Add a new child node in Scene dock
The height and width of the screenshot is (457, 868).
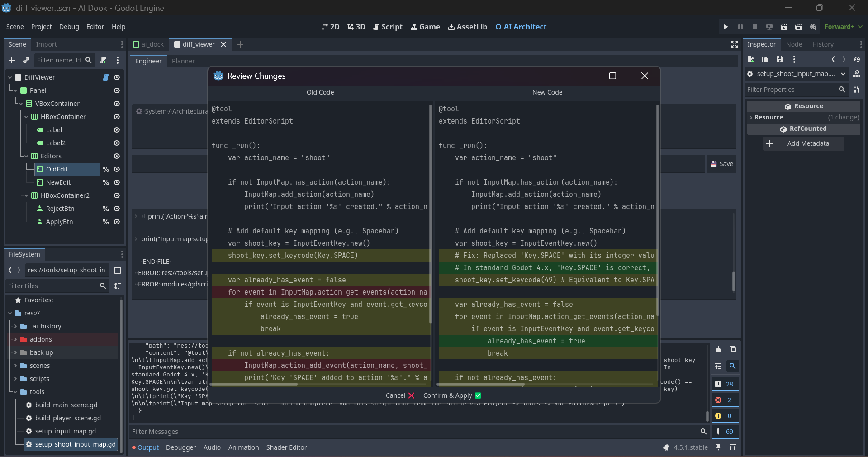(x=12, y=60)
